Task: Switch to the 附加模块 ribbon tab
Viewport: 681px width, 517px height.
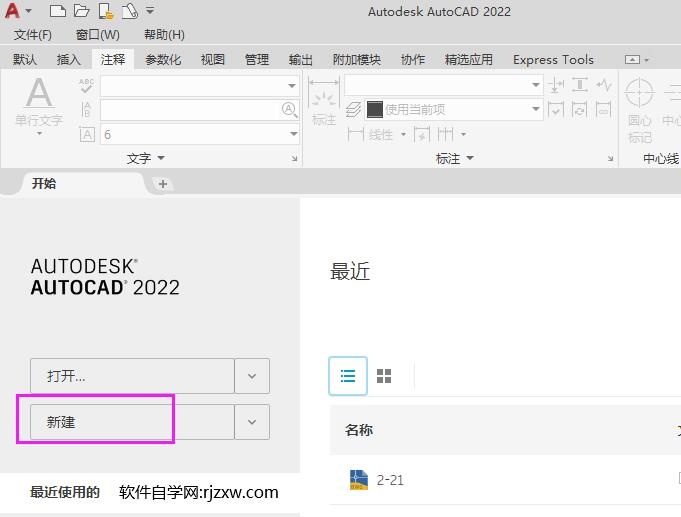Action: point(357,60)
